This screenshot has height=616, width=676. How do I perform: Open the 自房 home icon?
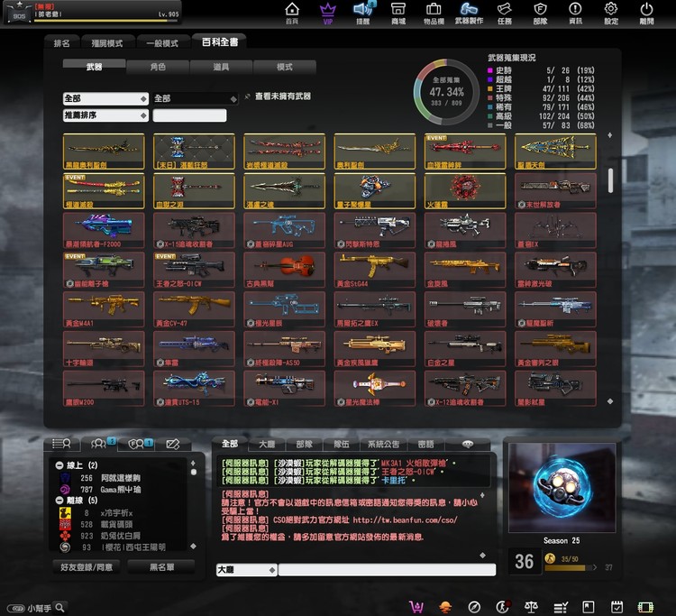pyautogui.click(x=291, y=12)
